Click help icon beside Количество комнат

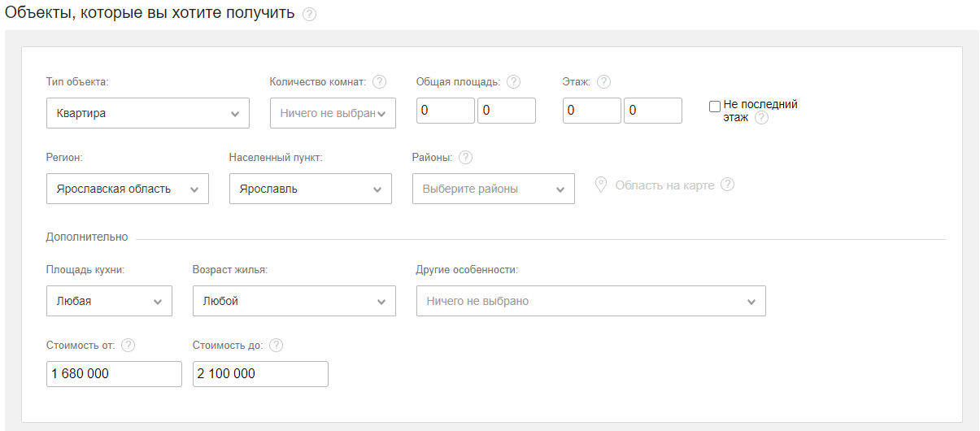click(x=379, y=81)
